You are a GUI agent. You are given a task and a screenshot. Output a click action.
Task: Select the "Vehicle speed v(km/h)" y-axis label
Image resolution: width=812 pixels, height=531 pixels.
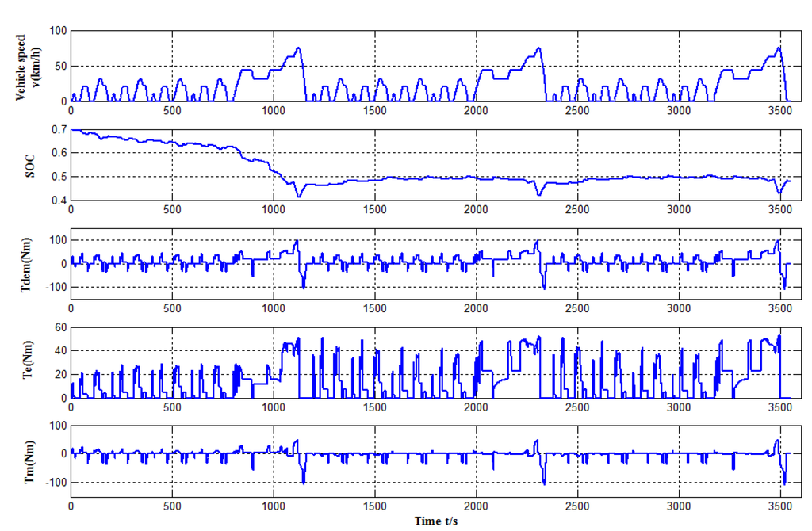[x=28, y=67]
